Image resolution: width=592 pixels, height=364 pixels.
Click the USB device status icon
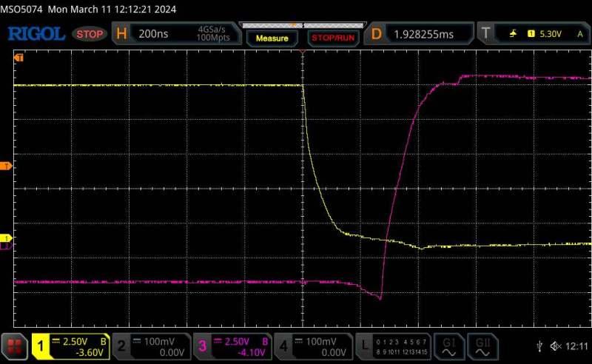542,346
